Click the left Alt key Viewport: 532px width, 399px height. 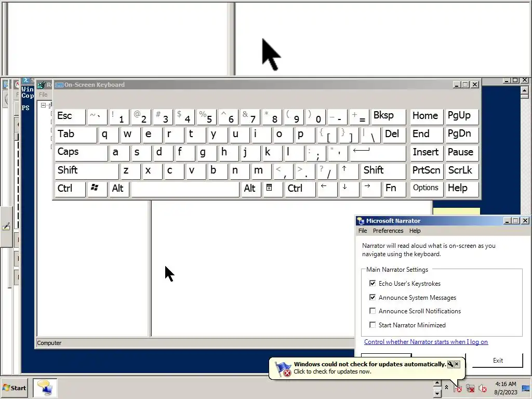pos(119,189)
